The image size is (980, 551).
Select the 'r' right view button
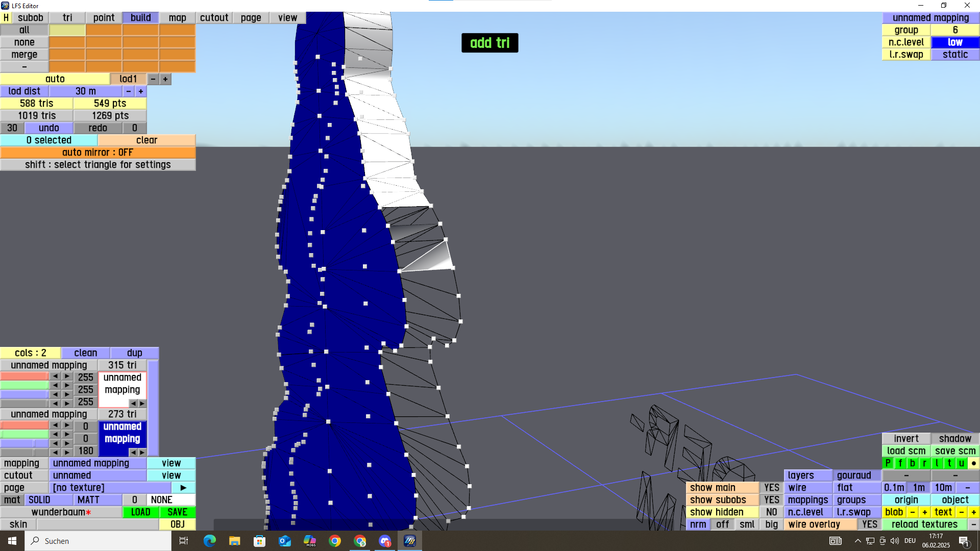click(x=924, y=463)
